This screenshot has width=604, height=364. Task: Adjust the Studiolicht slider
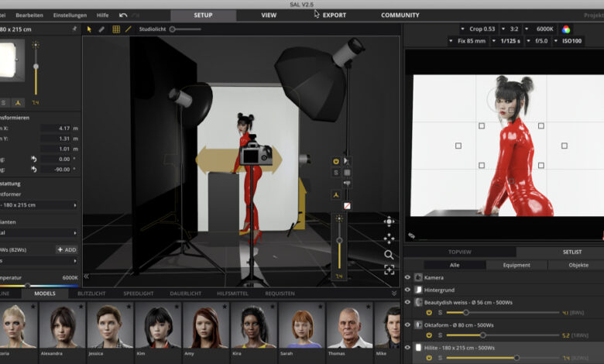coord(173,29)
